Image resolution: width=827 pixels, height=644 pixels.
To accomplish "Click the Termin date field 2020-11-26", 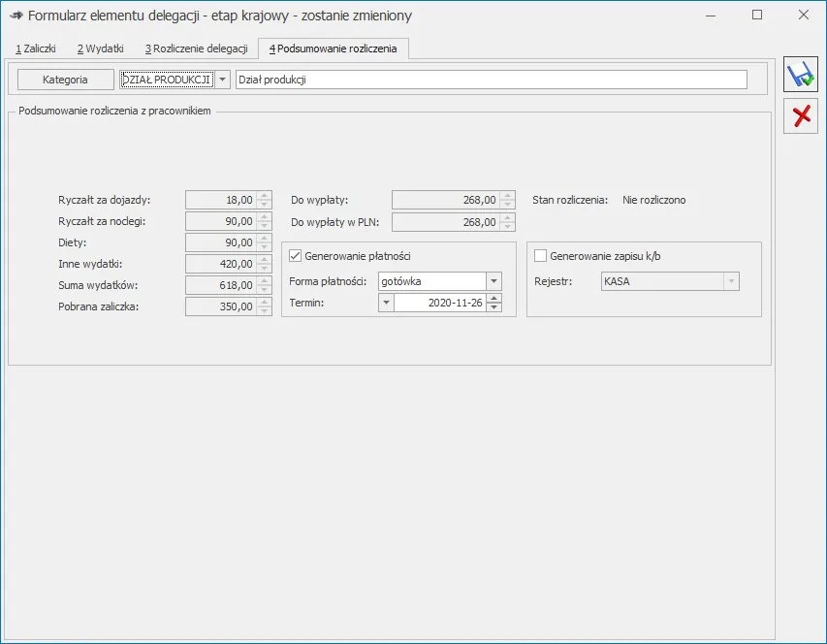I will click(439, 303).
